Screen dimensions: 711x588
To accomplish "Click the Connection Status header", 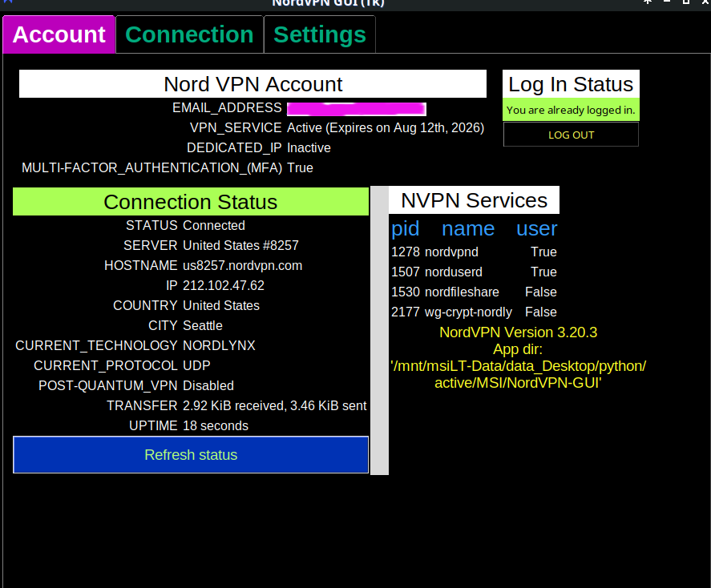I will click(191, 202).
